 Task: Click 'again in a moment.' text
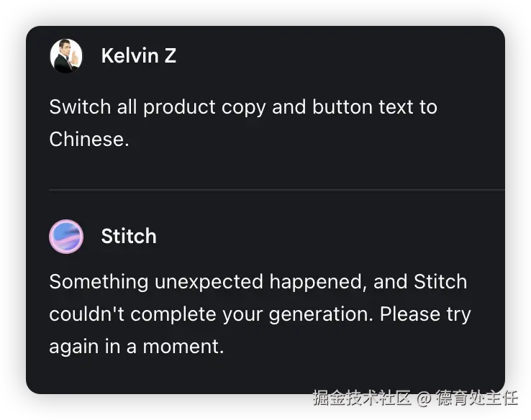(137, 347)
